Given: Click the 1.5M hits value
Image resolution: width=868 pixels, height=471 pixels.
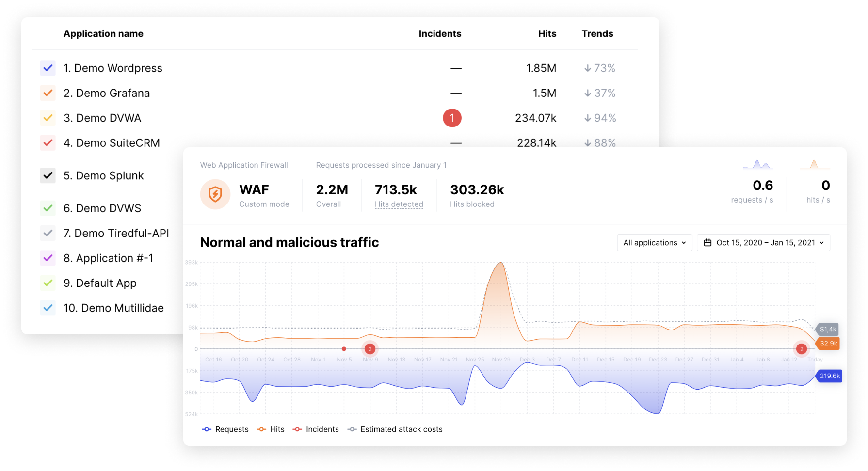Looking at the screenshot, I should pyautogui.click(x=545, y=93).
